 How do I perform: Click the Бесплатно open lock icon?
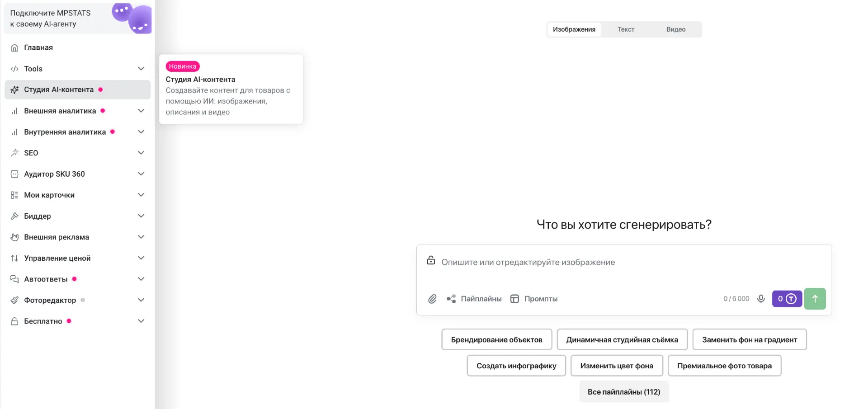[x=14, y=321]
